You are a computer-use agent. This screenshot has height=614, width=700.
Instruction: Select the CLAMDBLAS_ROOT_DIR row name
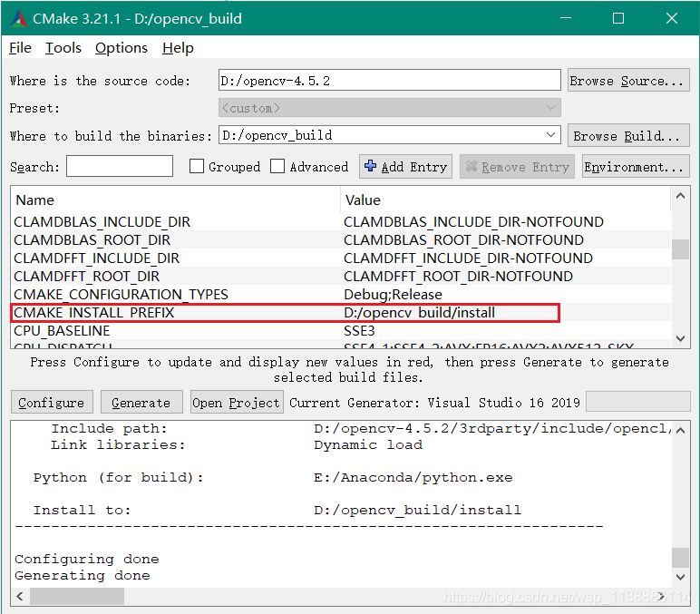point(92,240)
